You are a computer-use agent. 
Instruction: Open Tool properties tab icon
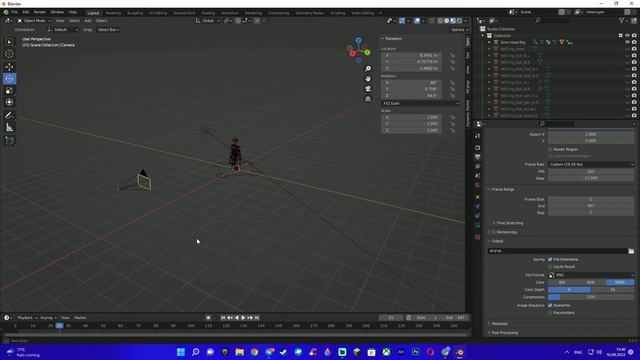(478, 136)
